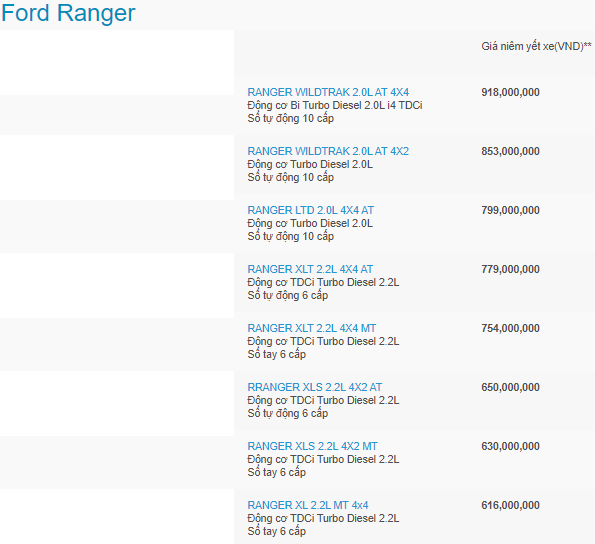Open RRANGER XLS 2.2L 4X2 AT link
Viewport: 595px width, 544px height.
click(315, 387)
